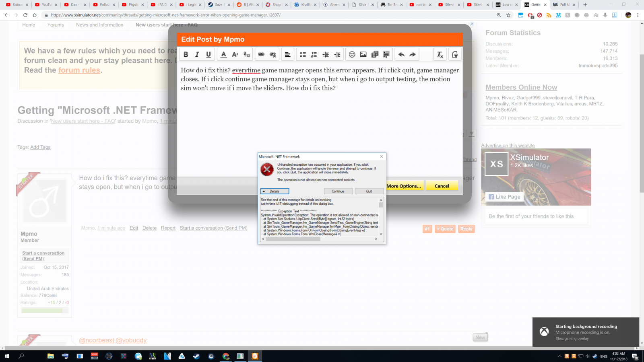Bookmark this page with the star icon

click(x=508, y=15)
